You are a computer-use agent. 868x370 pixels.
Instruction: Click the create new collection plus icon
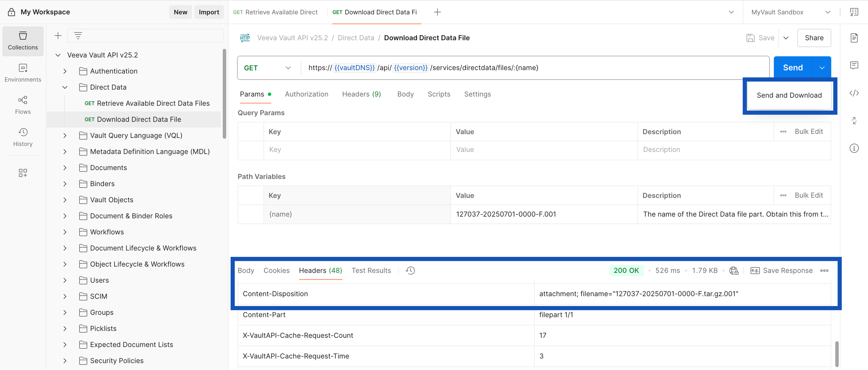tap(58, 36)
